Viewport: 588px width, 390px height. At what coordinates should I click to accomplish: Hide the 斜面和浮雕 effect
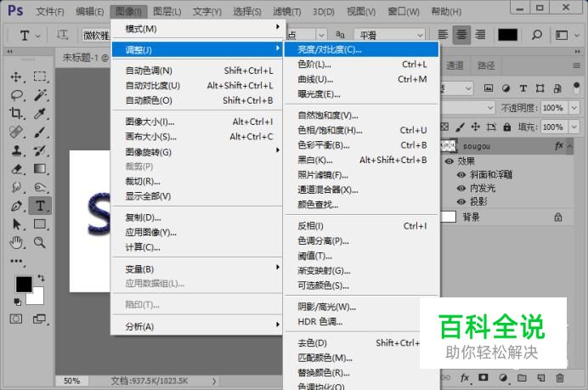click(461, 175)
